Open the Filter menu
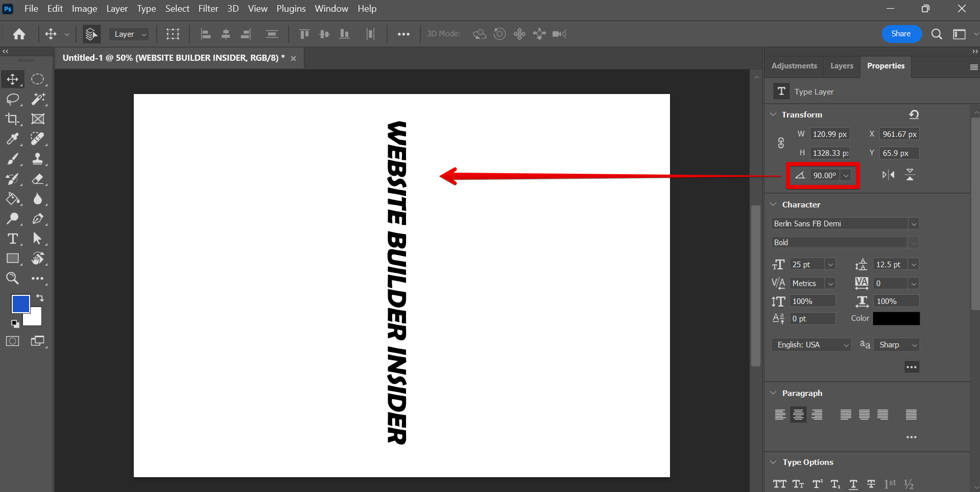Image resolution: width=980 pixels, height=492 pixels. (x=208, y=9)
